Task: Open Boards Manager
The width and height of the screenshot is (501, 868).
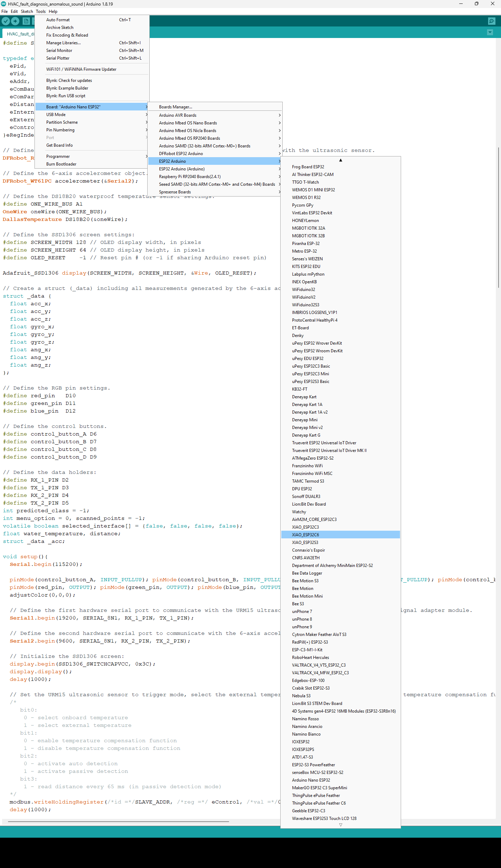Action: pyautogui.click(x=175, y=107)
